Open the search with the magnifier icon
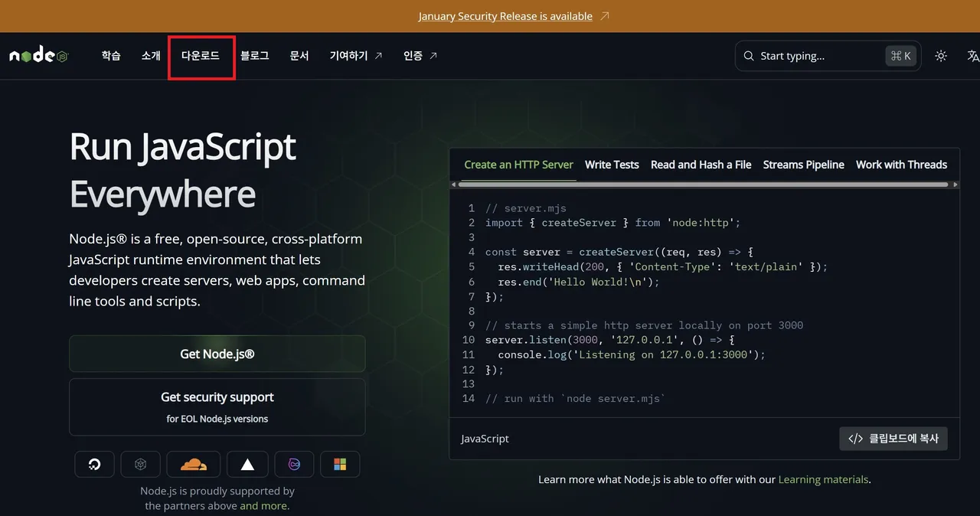This screenshot has height=516, width=980. [748, 55]
